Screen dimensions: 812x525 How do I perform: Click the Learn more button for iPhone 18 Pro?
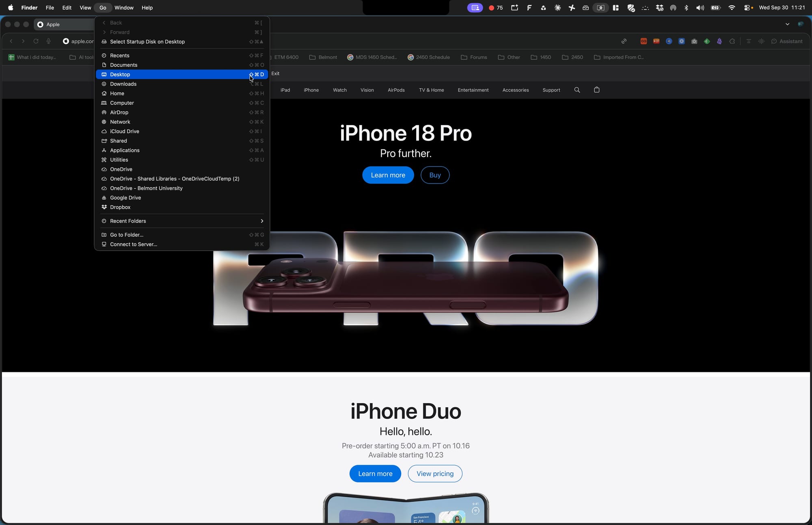[x=388, y=175]
